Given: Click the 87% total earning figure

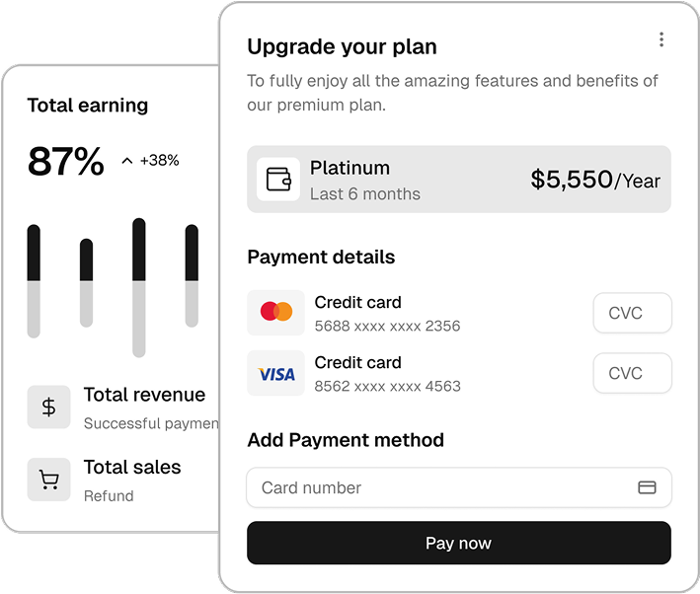Looking at the screenshot, I should coord(66,161).
